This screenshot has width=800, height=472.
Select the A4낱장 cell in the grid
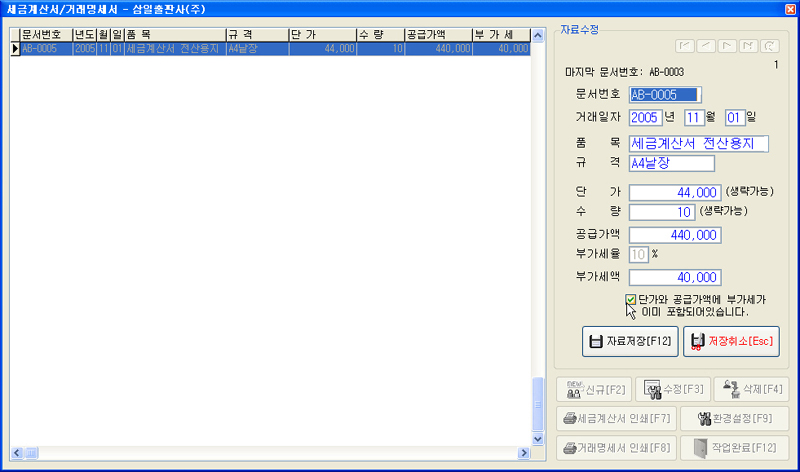258,49
